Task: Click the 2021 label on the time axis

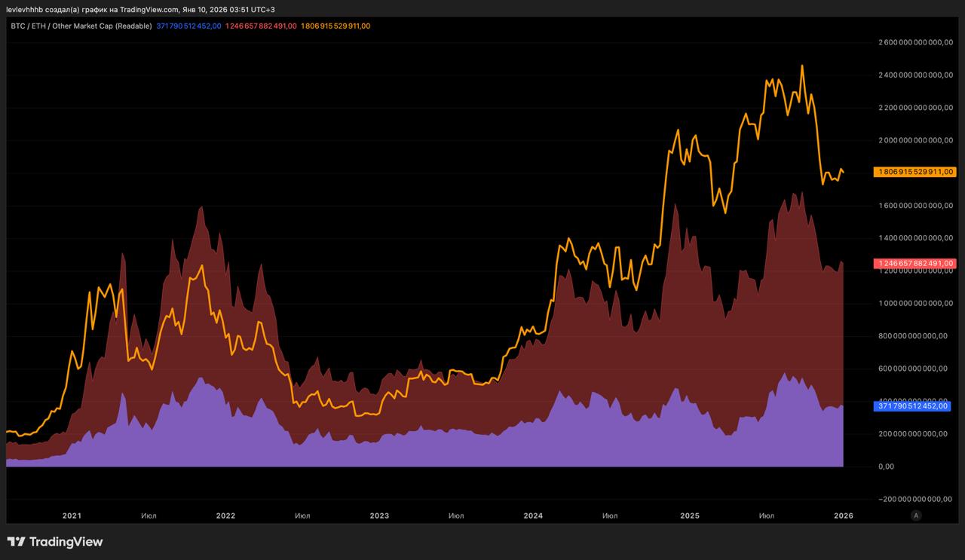Action: (x=72, y=516)
